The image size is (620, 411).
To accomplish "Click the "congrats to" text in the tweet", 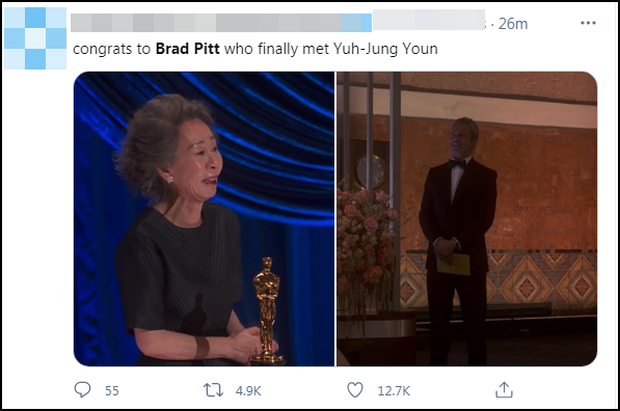I will (x=111, y=48).
